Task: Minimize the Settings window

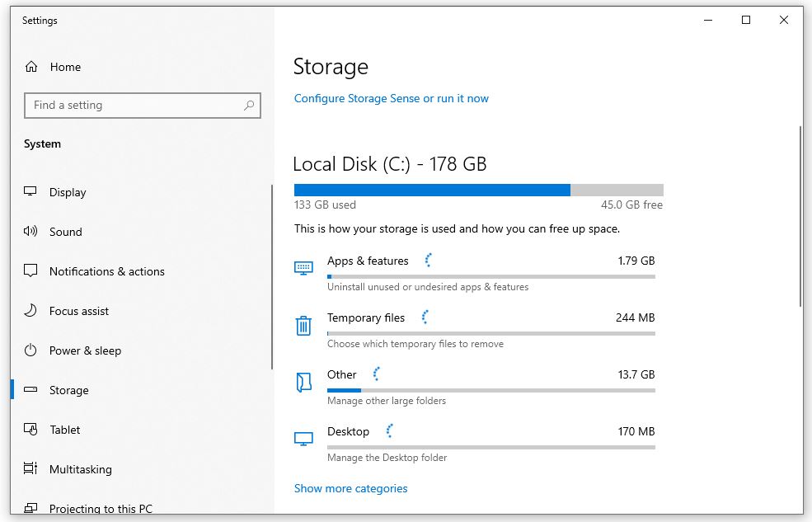Action: (x=708, y=20)
